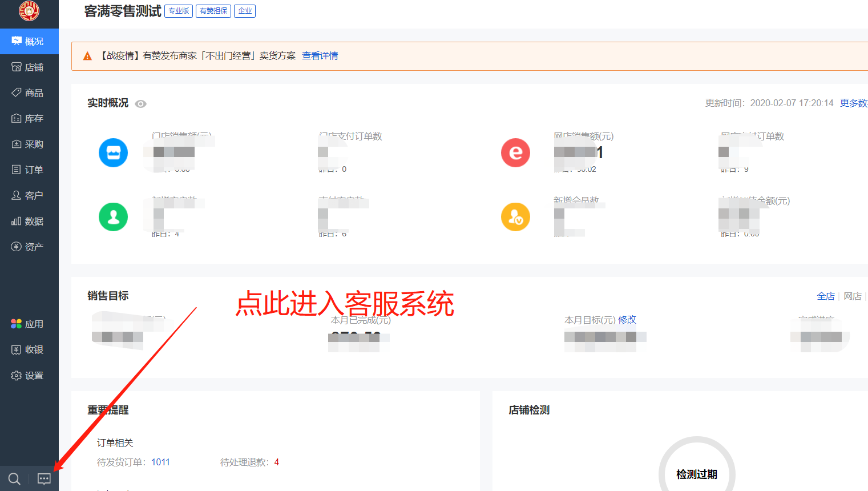This screenshot has height=491, width=868.
Task: Open pending shipment orders 1011
Action: [x=160, y=462]
